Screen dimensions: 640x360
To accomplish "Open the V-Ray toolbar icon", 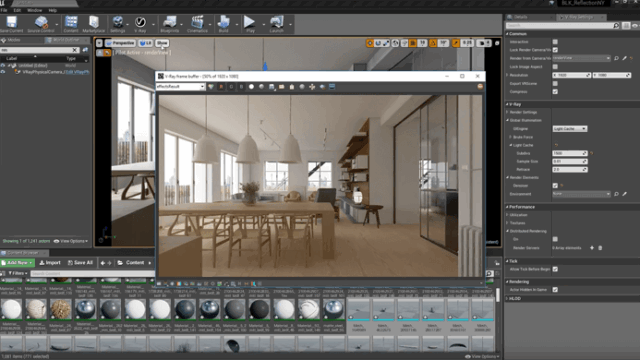I will point(140,24).
